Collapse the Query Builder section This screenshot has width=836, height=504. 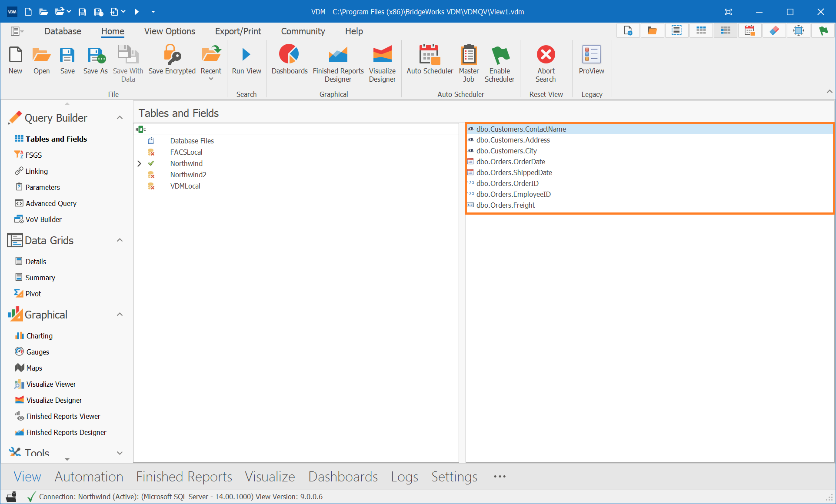tap(120, 118)
